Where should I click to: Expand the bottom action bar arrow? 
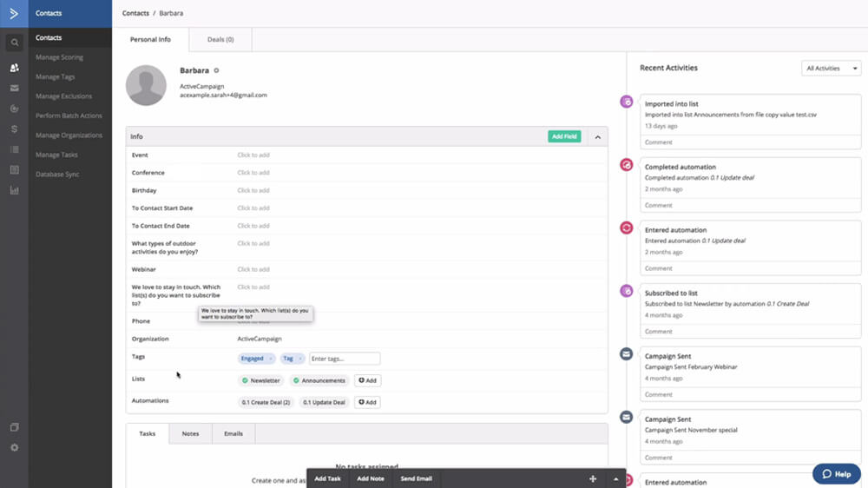616,478
